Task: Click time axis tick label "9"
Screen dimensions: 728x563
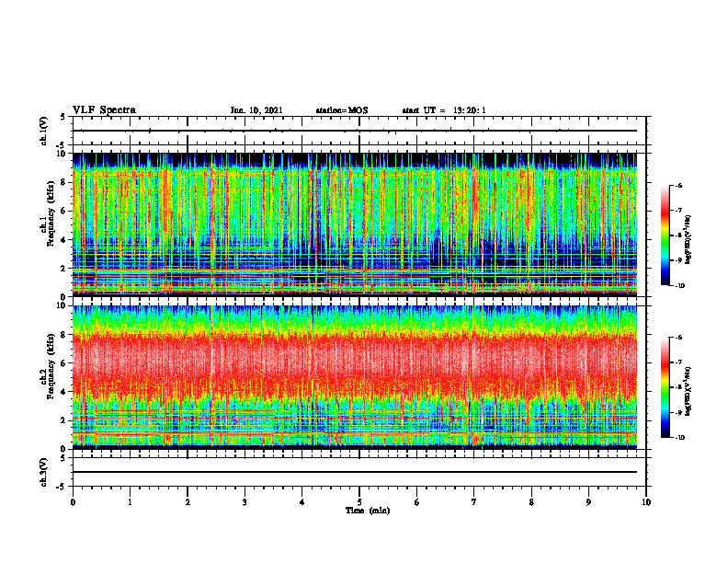Action: tap(588, 502)
